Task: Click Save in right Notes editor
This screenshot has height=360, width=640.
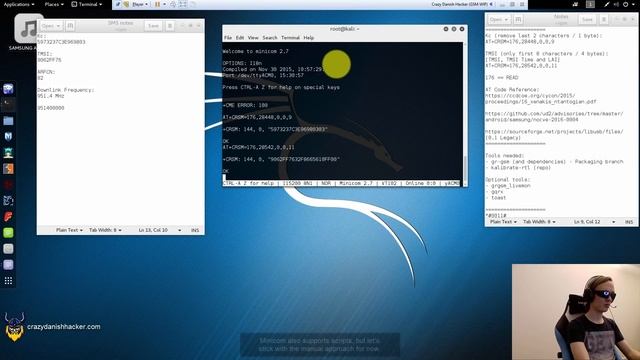Action: pyautogui.click(x=587, y=19)
